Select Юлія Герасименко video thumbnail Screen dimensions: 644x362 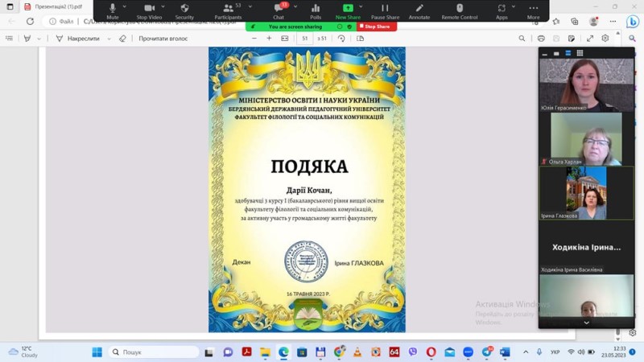click(x=587, y=85)
